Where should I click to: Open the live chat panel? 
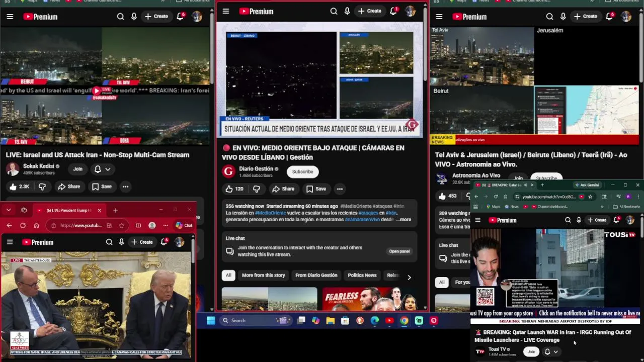coord(399,251)
